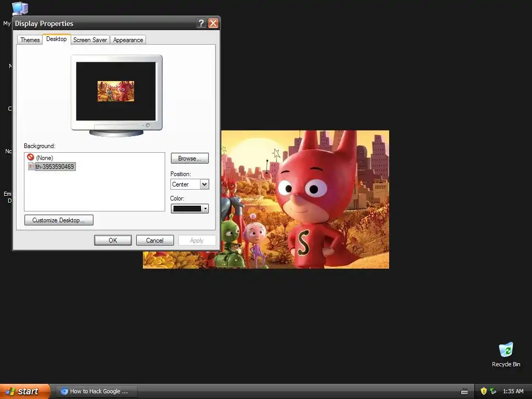Confirm with the OK button
The image size is (532, 399).
tap(113, 240)
